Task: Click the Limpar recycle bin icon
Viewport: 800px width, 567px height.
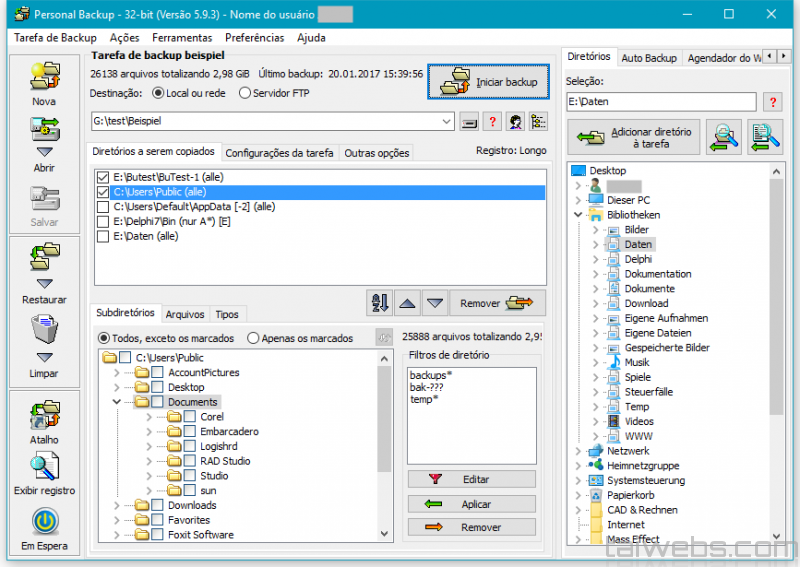Action: [44, 331]
